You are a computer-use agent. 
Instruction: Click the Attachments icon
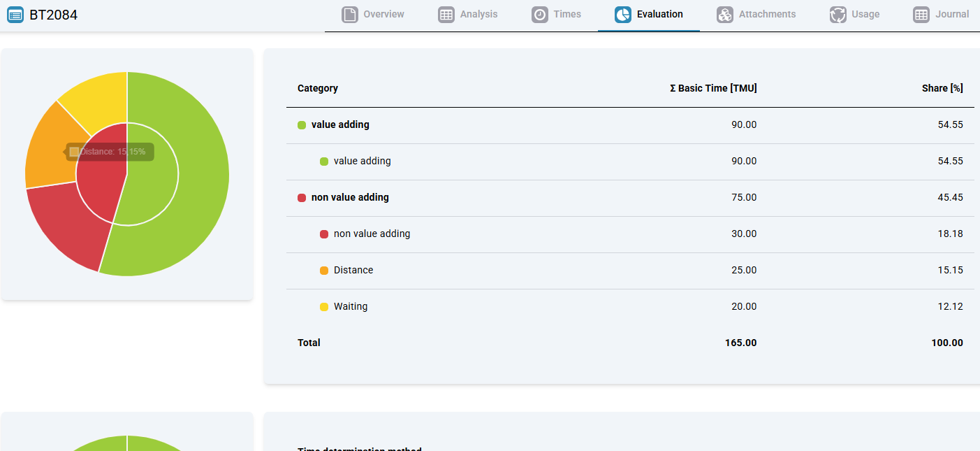(725, 15)
